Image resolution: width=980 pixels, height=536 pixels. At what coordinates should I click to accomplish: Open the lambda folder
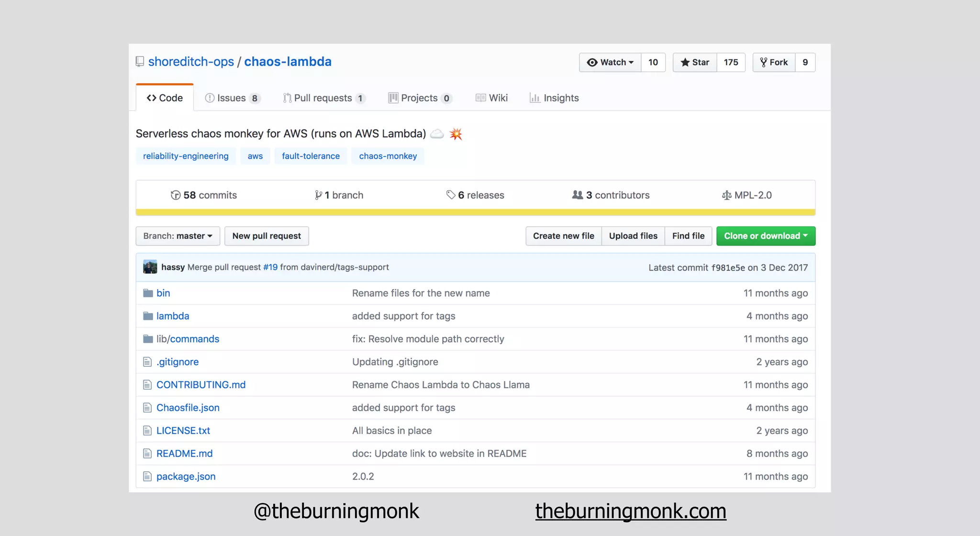[173, 316]
